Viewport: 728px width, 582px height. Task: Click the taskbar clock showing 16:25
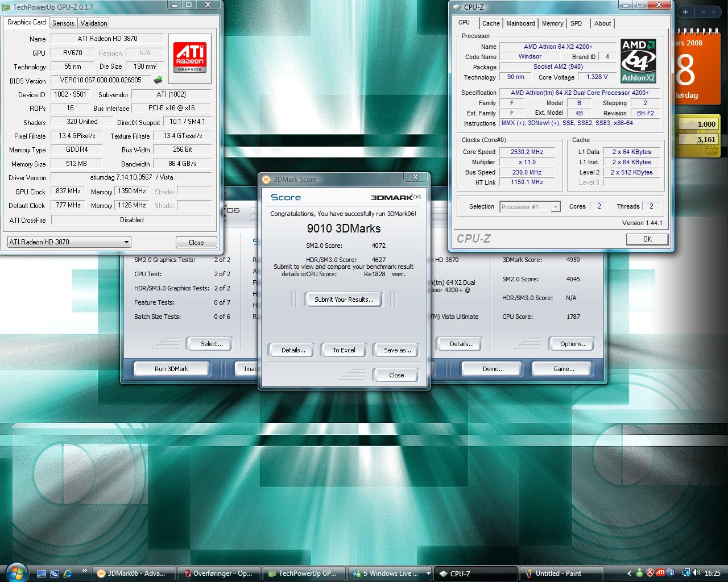point(713,573)
